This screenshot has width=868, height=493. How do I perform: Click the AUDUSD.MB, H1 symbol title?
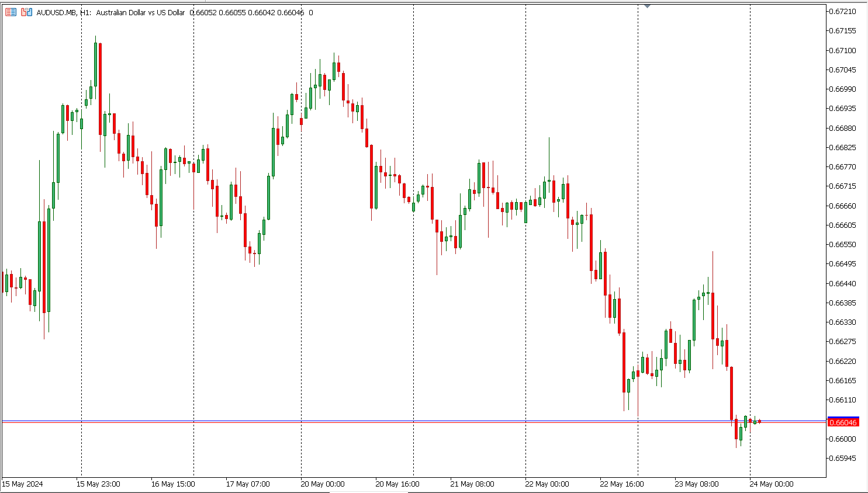[x=64, y=12]
